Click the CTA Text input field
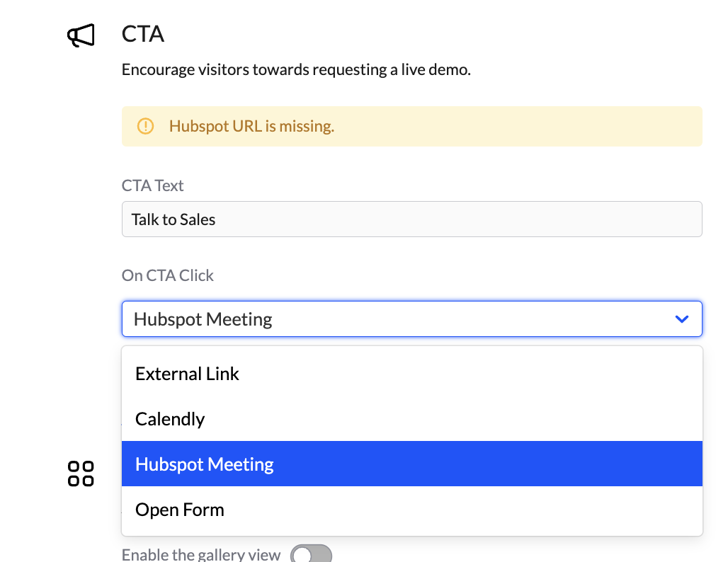 pos(412,219)
